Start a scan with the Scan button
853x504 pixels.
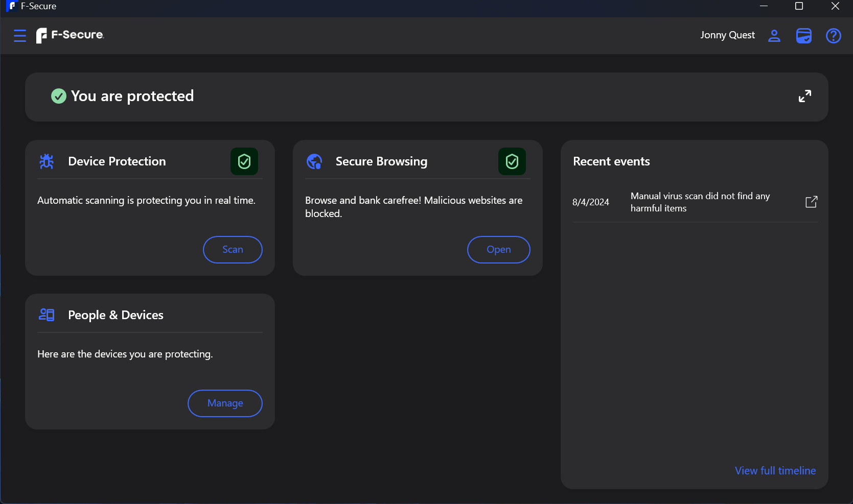coord(233,250)
